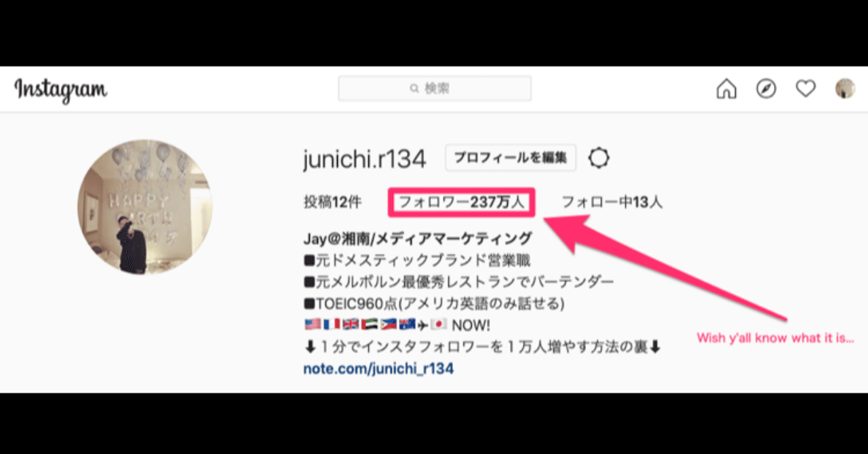Click the Instagram logo
This screenshot has width=868, height=454.
tap(61, 89)
